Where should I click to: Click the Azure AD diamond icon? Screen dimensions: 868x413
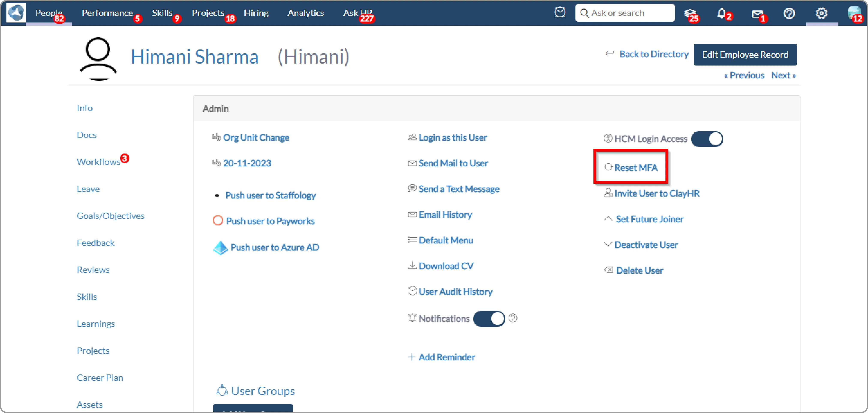click(x=220, y=248)
